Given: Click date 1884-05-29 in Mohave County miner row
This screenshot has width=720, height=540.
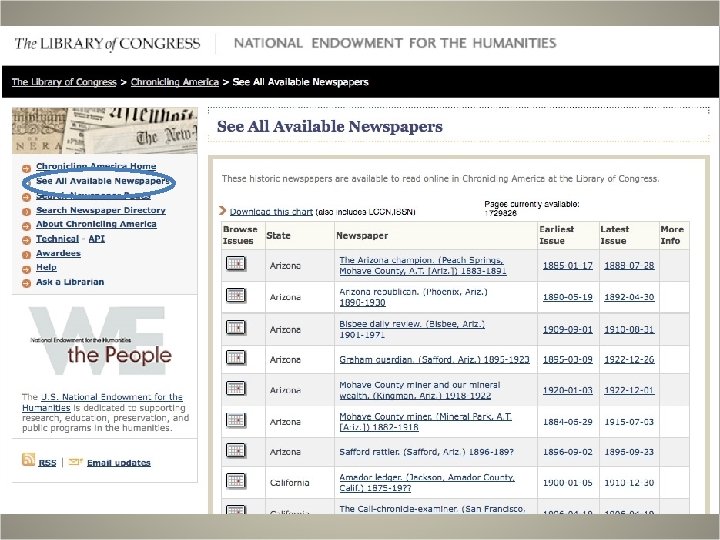Looking at the screenshot, I should [568, 422].
